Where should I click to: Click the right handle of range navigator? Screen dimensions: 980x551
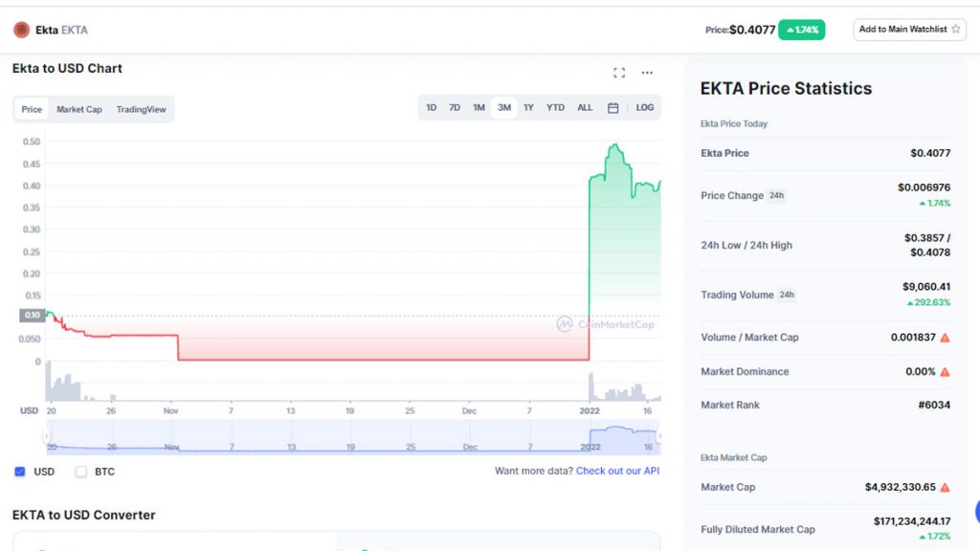click(x=658, y=436)
